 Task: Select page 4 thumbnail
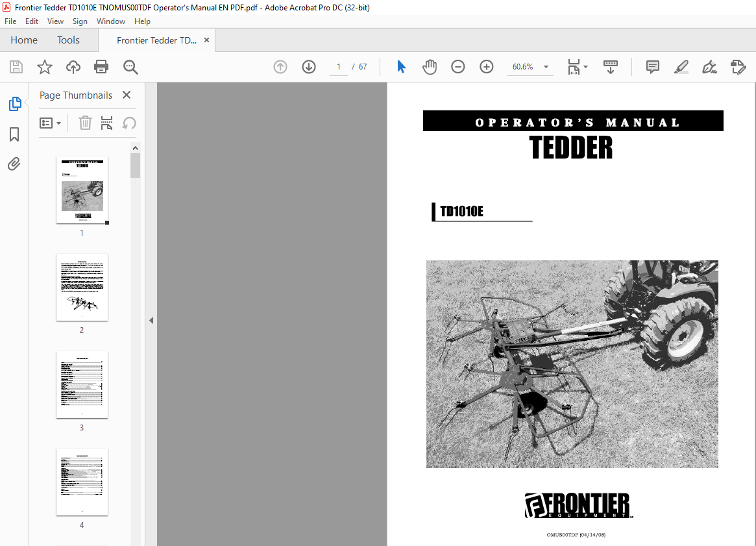[x=82, y=482]
